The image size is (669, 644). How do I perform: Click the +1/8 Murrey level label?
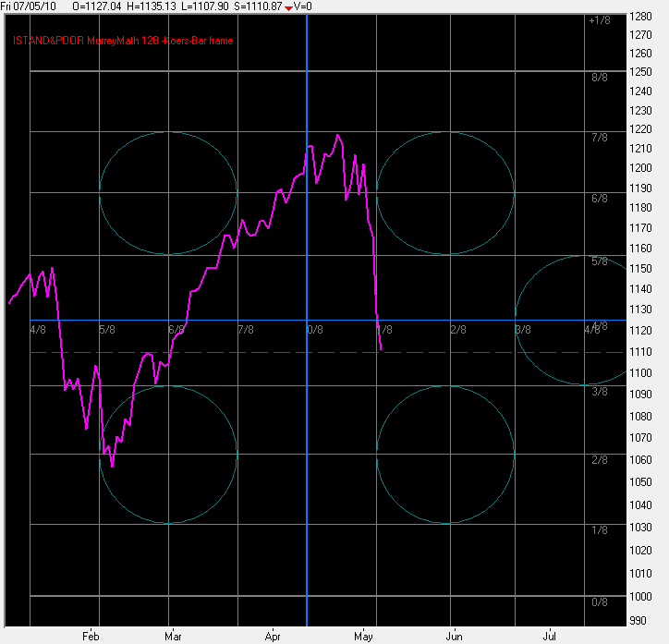click(598, 20)
